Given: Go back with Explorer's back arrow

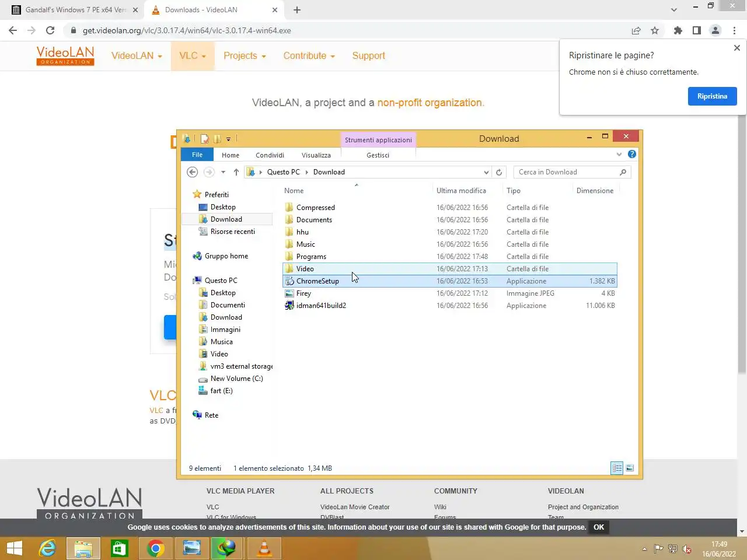Looking at the screenshot, I should (x=193, y=172).
